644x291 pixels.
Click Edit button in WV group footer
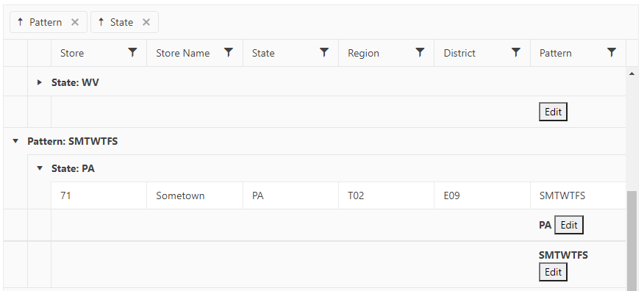click(x=553, y=112)
